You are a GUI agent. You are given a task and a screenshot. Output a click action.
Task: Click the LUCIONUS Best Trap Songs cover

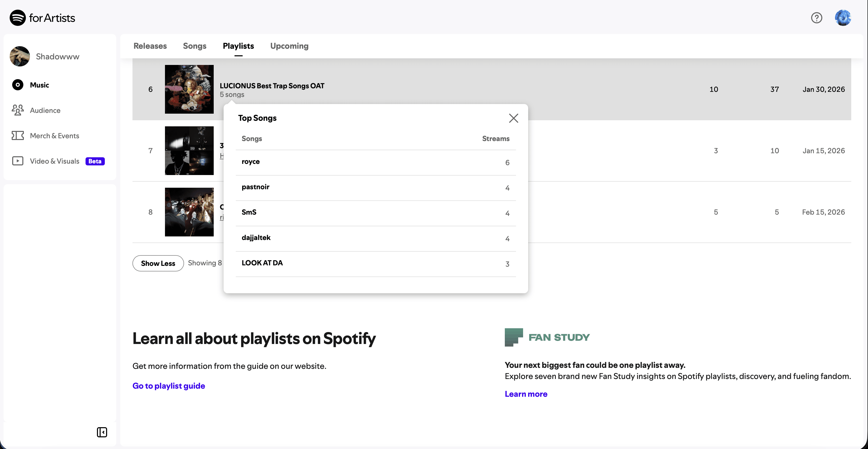(189, 89)
